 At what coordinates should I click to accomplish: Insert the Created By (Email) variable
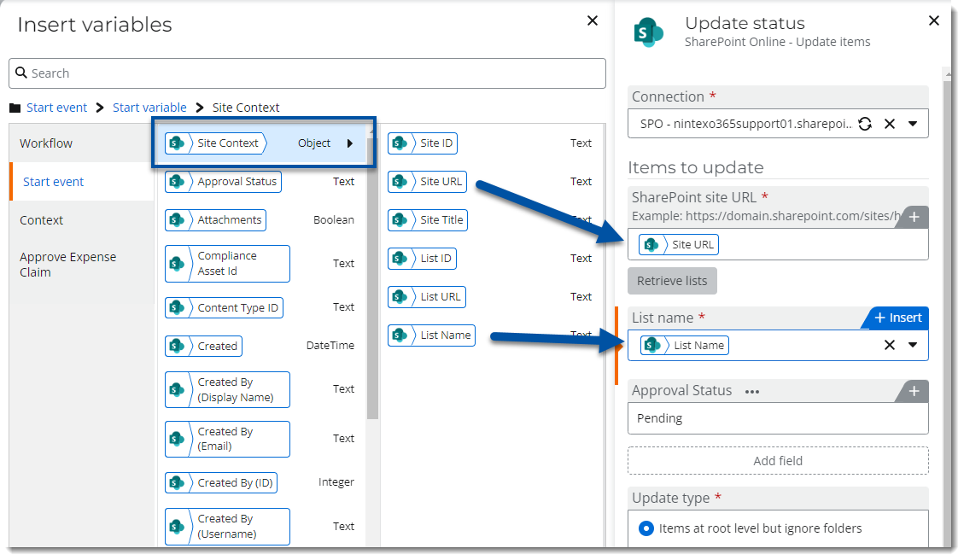(x=227, y=439)
